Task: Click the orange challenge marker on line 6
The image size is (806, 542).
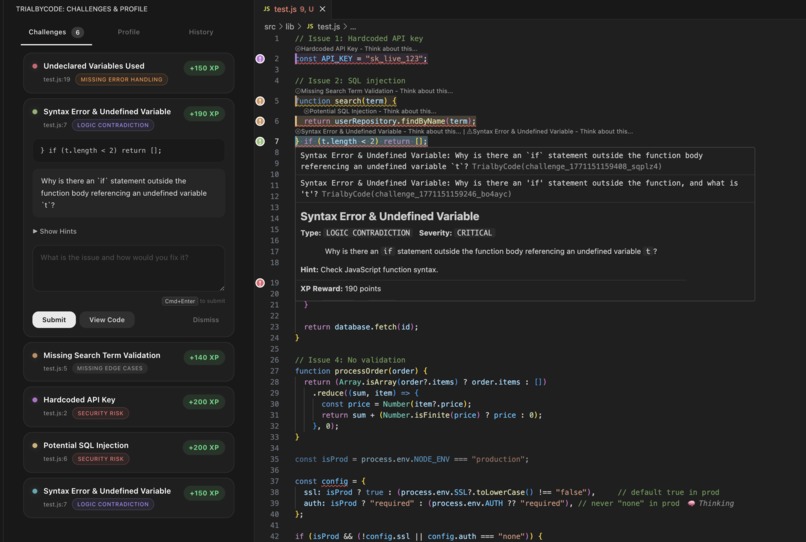Action: pyautogui.click(x=260, y=121)
